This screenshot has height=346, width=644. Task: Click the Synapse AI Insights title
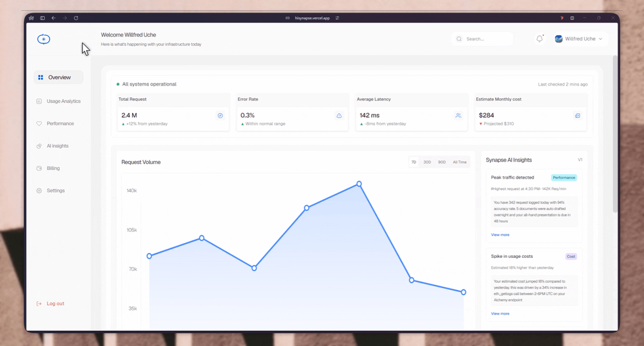508,160
